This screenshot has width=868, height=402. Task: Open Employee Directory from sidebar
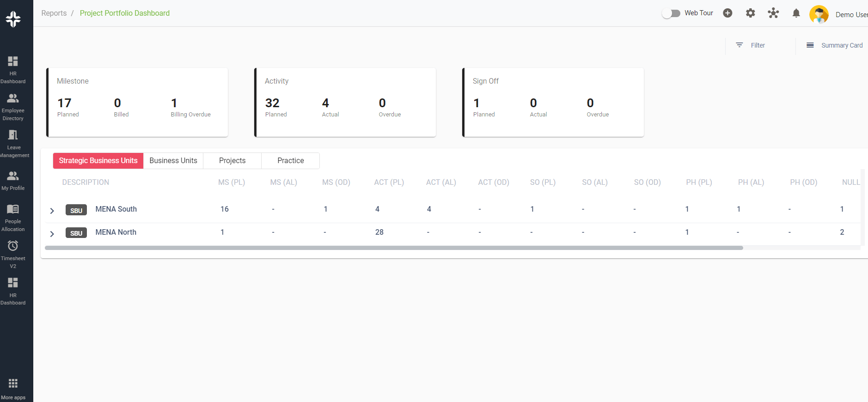coord(13,98)
